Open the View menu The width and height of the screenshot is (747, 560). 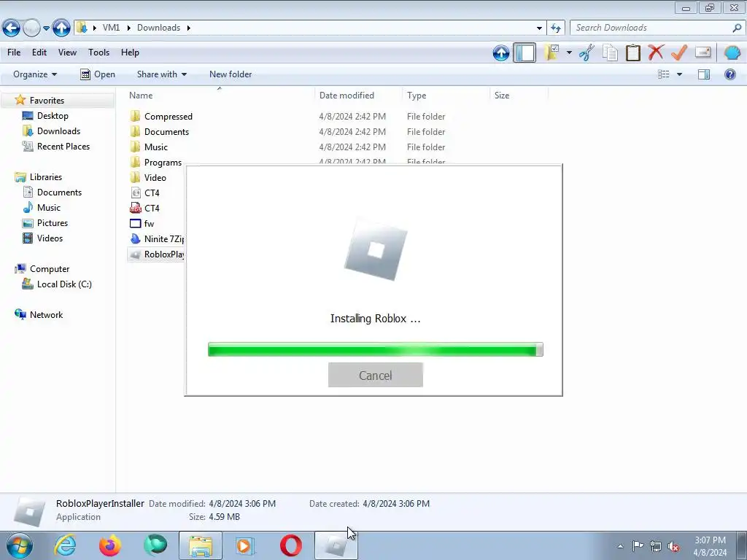click(x=67, y=52)
